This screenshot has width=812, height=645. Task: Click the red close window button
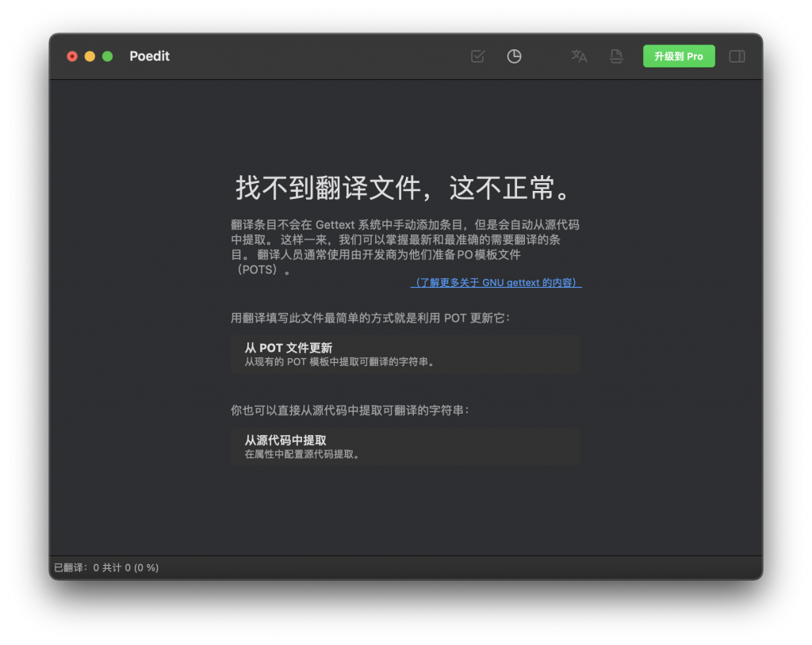click(72, 56)
